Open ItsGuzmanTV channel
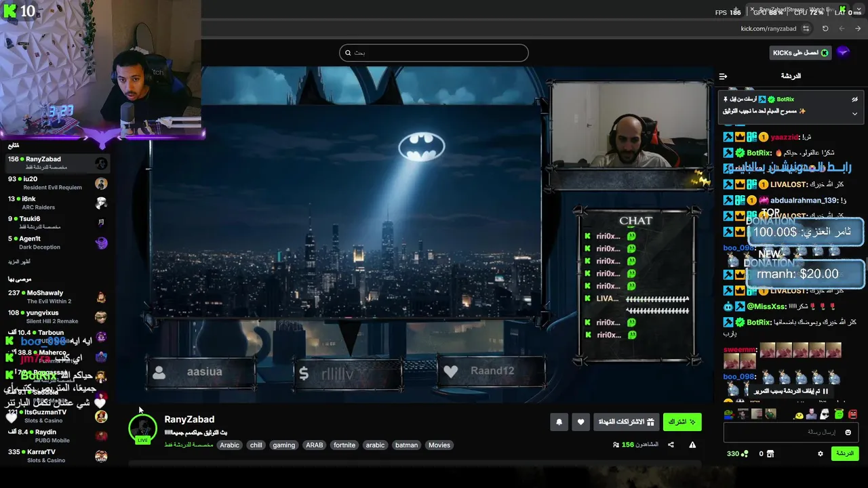The height and width of the screenshot is (488, 868). point(57,416)
